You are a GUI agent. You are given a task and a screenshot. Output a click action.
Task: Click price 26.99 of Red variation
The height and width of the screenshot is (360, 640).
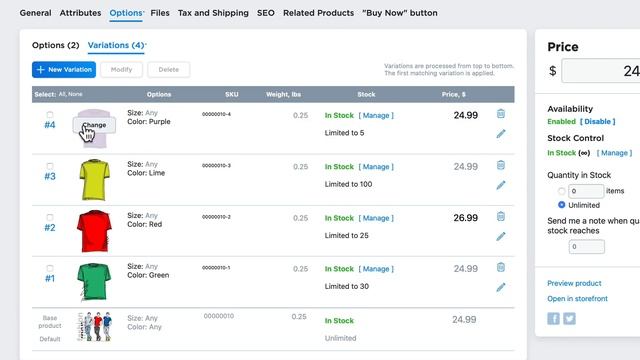[465, 218]
